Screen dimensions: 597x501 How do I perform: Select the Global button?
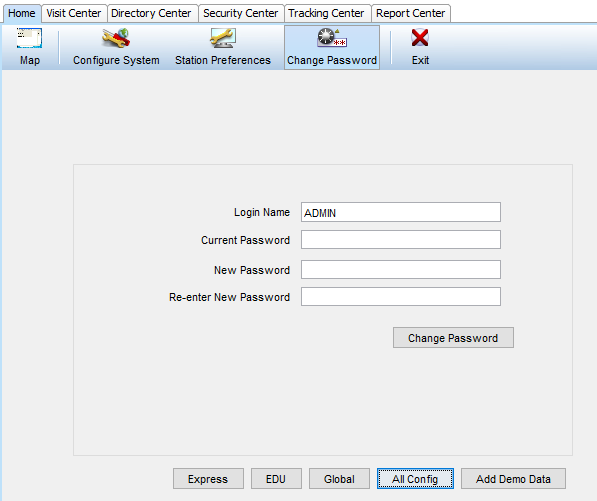click(339, 479)
